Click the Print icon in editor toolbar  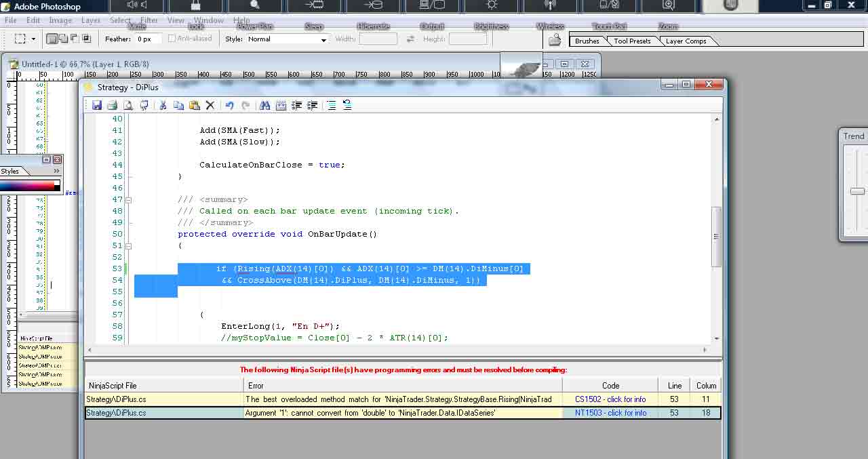[112, 105]
